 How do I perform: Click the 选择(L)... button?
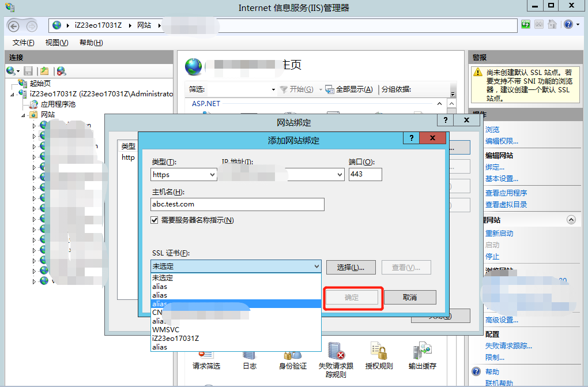[350, 267]
